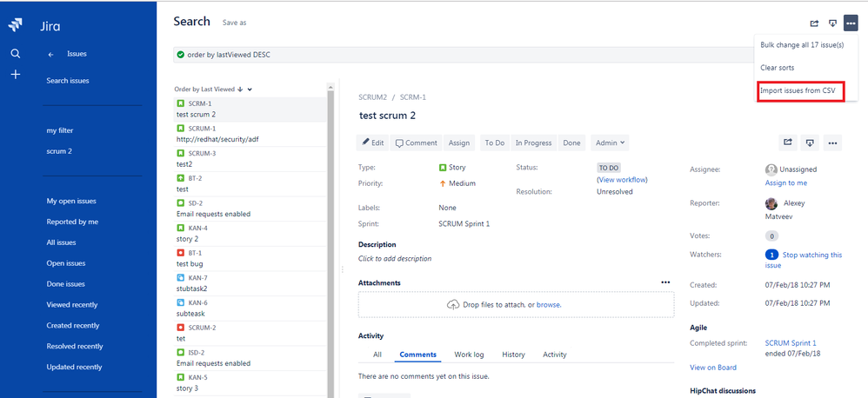Viewport: 868px width, 398px height.
Task: Switch to the All activity tab
Action: click(x=377, y=355)
